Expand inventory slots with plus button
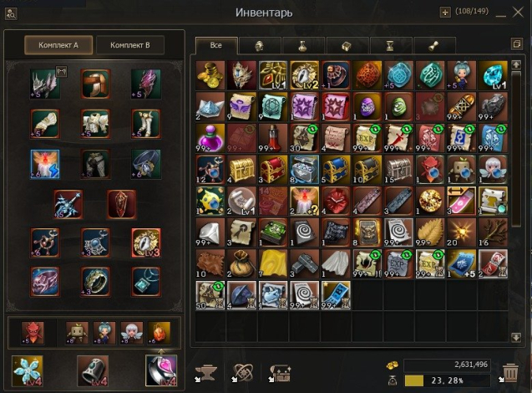The width and height of the screenshot is (532, 393). pos(445,13)
